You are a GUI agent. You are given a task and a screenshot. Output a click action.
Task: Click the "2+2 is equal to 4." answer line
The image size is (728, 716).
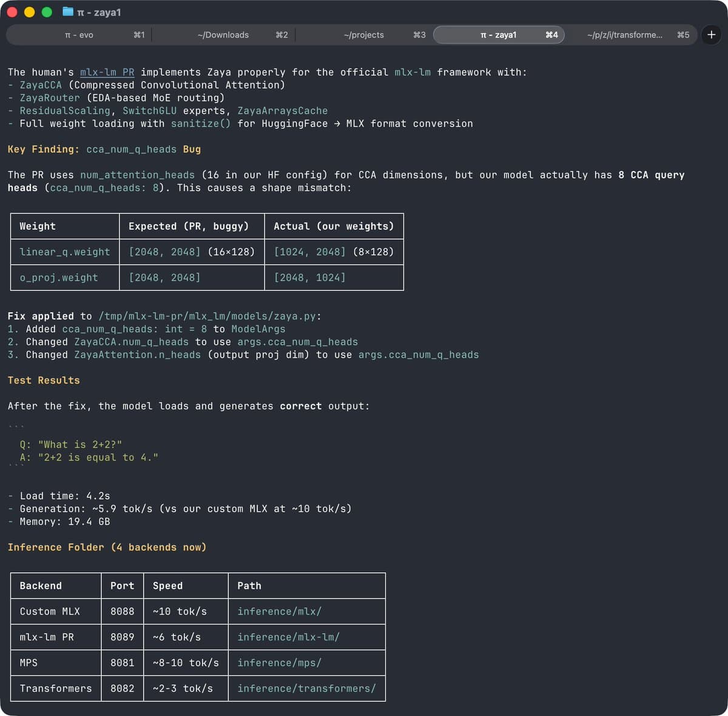[89, 457]
